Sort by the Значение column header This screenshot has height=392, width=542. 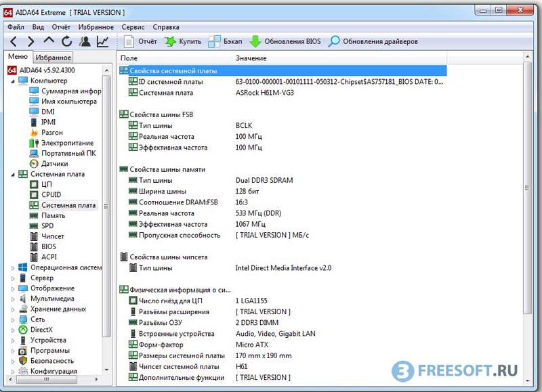pos(339,58)
